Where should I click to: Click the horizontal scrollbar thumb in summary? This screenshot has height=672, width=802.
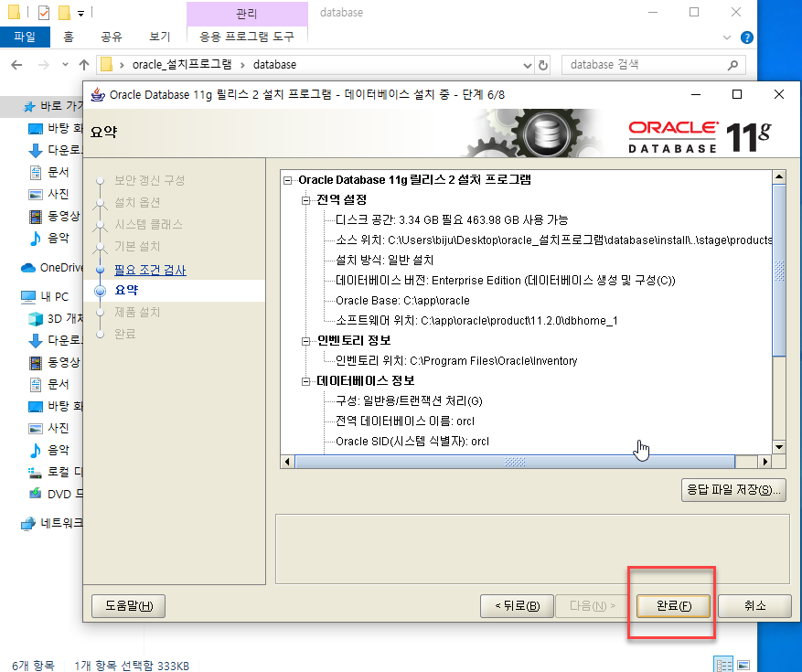pos(515,462)
